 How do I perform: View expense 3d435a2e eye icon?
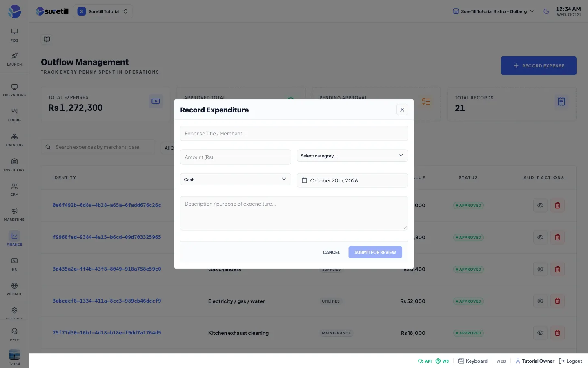pos(540,269)
